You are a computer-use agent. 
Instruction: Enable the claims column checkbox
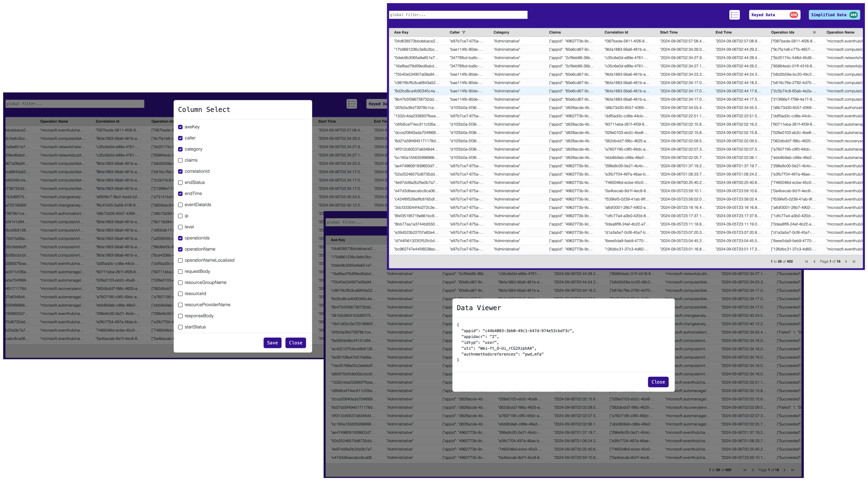coord(181,160)
